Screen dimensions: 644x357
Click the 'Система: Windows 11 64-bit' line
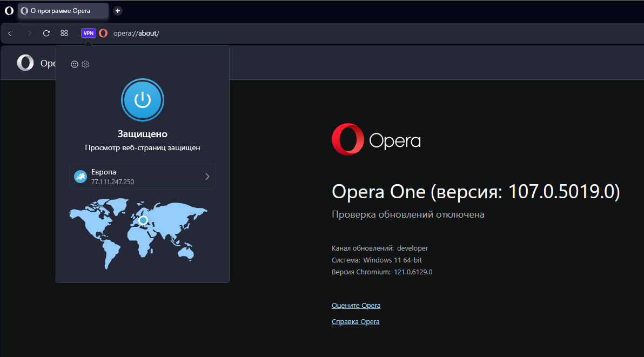pyautogui.click(x=377, y=260)
